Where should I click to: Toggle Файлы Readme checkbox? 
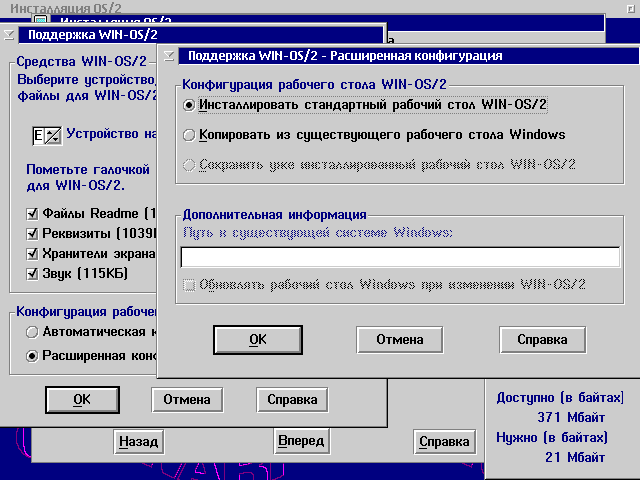[32, 213]
